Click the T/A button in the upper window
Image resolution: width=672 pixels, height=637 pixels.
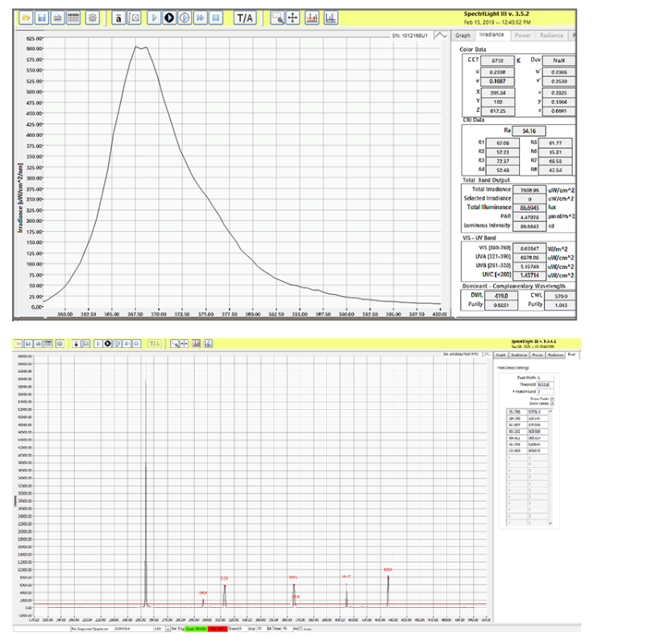point(245,18)
